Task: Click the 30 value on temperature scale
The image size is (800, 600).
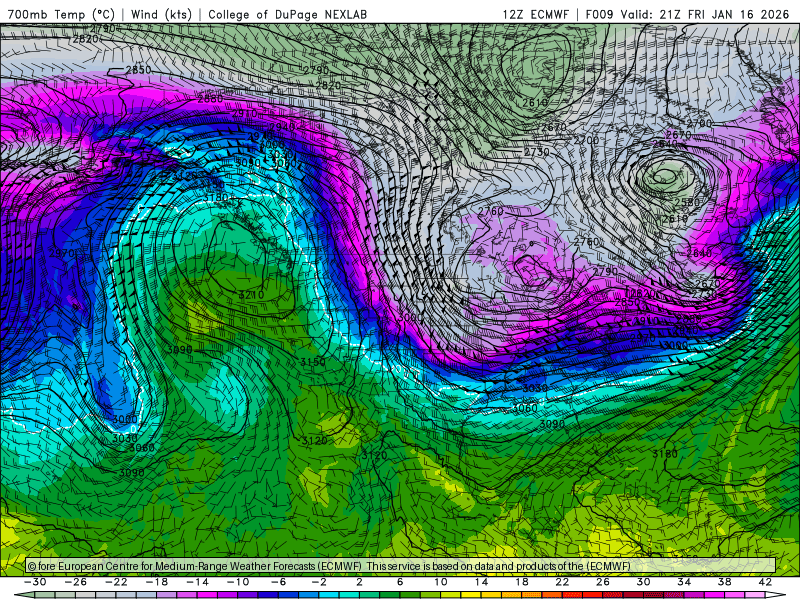Action: [643, 582]
